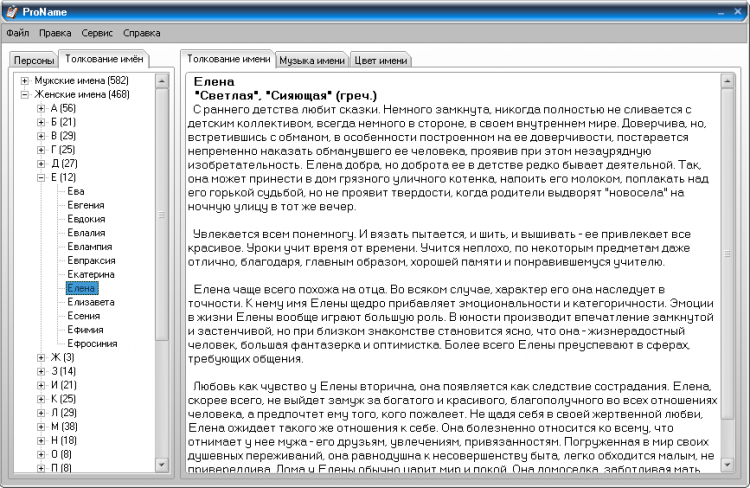Click the Женские имена (468) label

click(x=82, y=95)
